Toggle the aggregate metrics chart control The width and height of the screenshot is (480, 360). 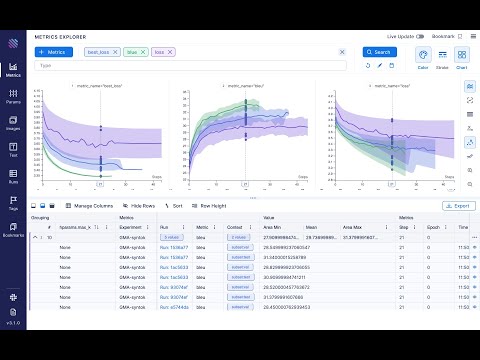[470, 86]
